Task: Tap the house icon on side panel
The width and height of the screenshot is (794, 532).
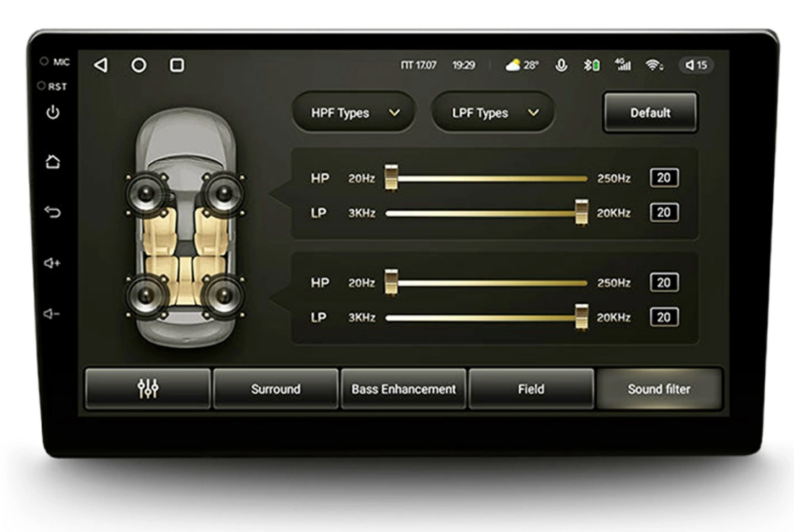Action: pos(52,162)
